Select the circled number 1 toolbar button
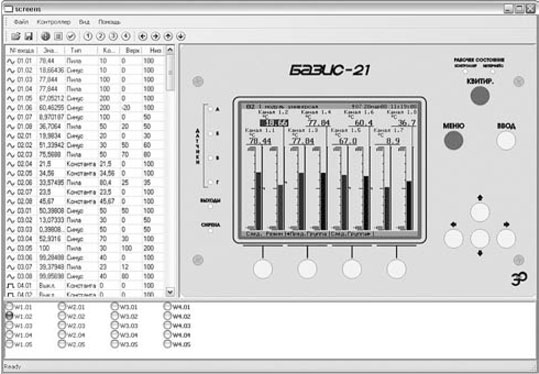The image size is (539, 374). click(88, 36)
